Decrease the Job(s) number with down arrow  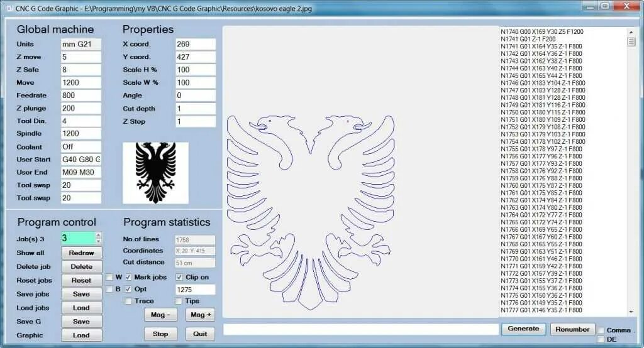(x=98, y=241)
